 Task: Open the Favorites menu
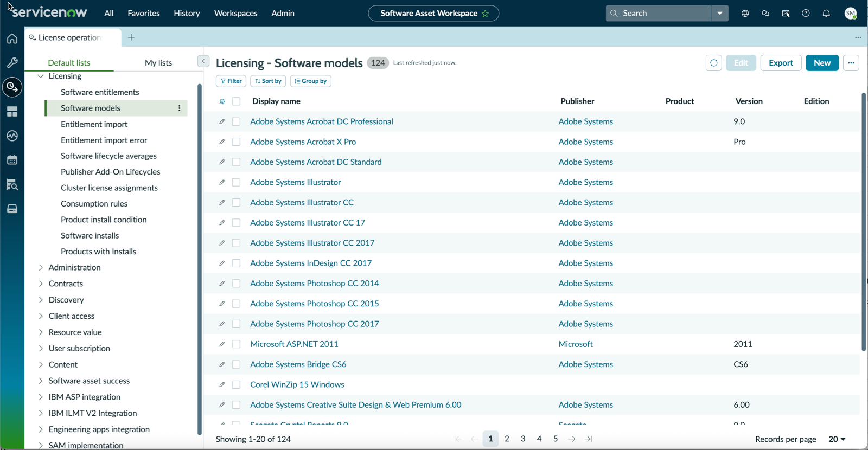[x=144, y=13]
